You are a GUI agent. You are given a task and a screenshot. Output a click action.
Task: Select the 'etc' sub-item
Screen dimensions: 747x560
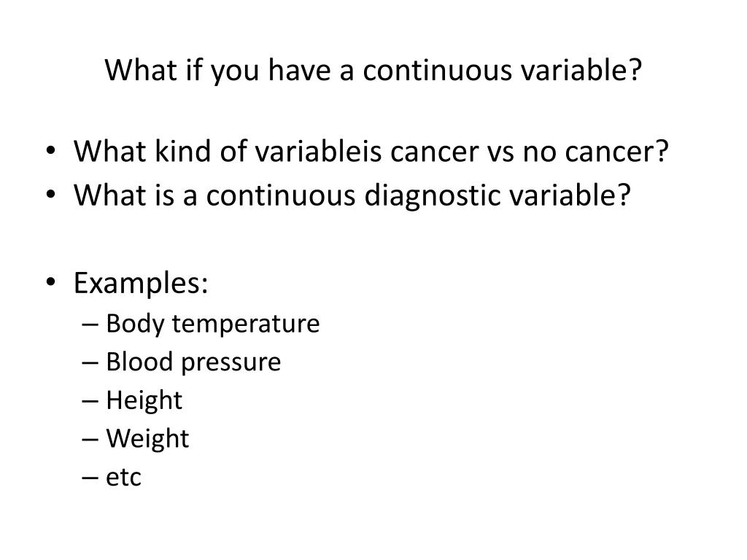[x=123, y=478]
